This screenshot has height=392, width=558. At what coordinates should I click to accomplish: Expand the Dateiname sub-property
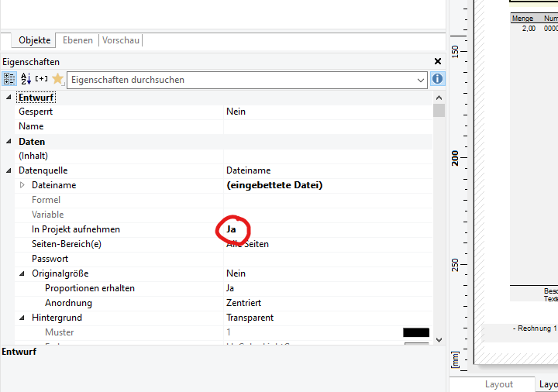point(22,185)
